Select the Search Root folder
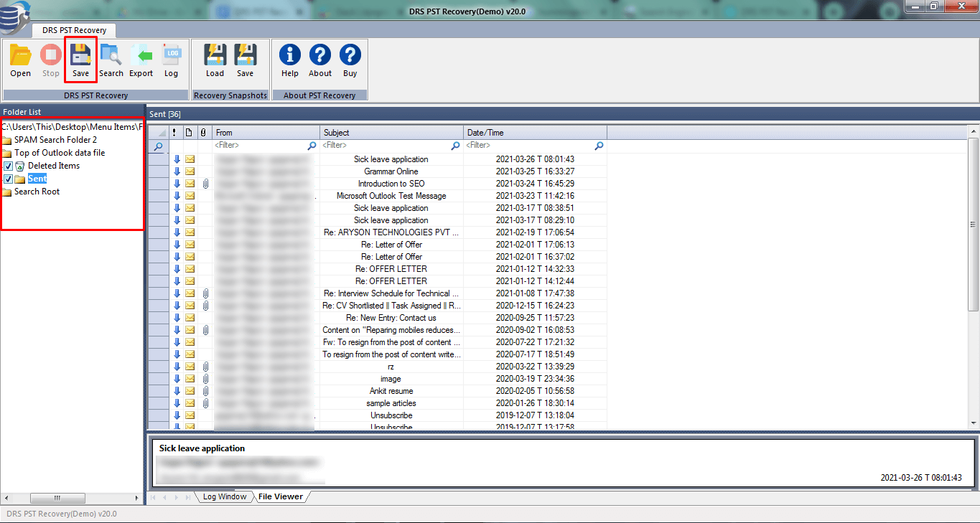980x523 pixels. (x=37, y=192)
